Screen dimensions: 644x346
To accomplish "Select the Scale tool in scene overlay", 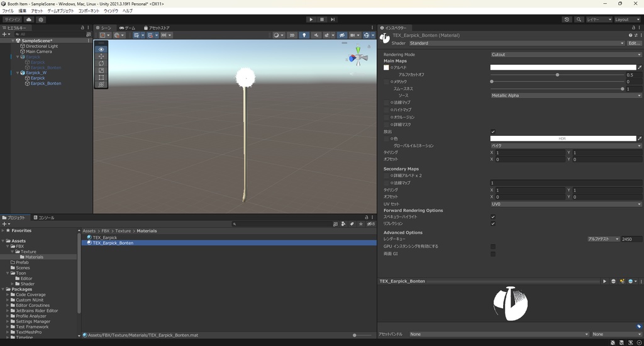I will pos(101,70).
